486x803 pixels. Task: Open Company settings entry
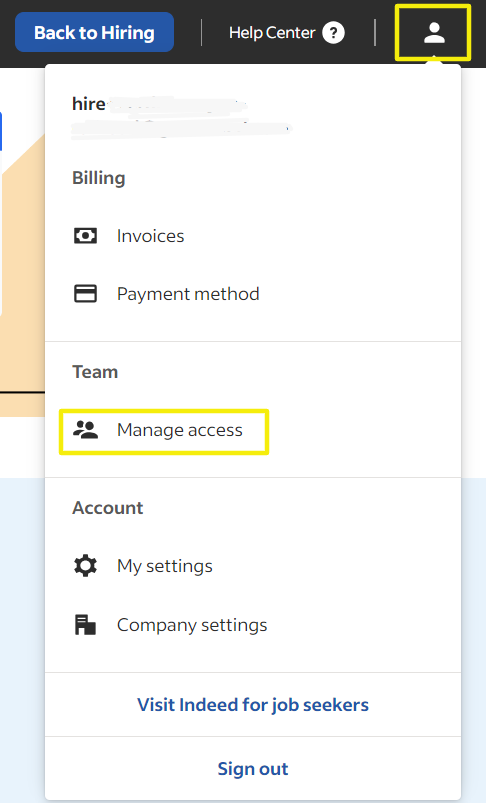click(192, 625)
